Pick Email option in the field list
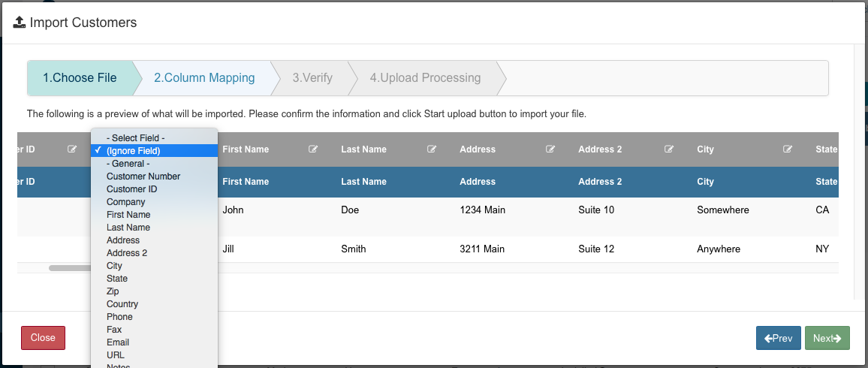The height and width of the screenshot is (368, 868). [118, 342]
